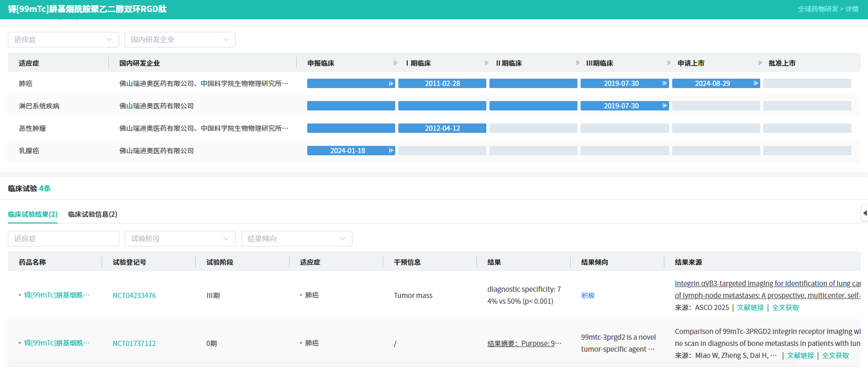868x372 pixels.
Task: Open 适应症 dropdown above the pipeline table
Action: [x=63, y=40]
